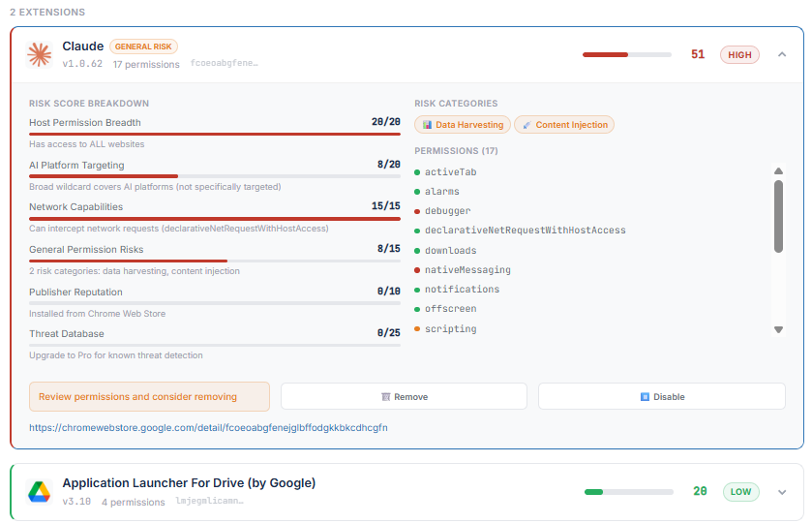The image size is (812, 523).
Task: Select the debugger permission entry
Action: point(442,211)
